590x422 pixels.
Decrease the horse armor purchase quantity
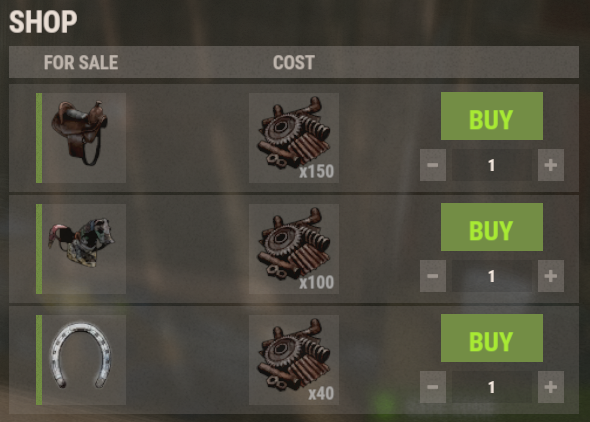pos(433,276)
